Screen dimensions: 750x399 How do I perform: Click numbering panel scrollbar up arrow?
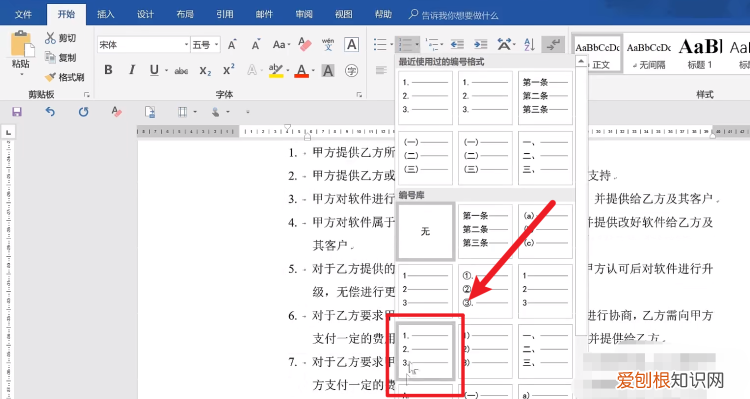tap(581, 61)
